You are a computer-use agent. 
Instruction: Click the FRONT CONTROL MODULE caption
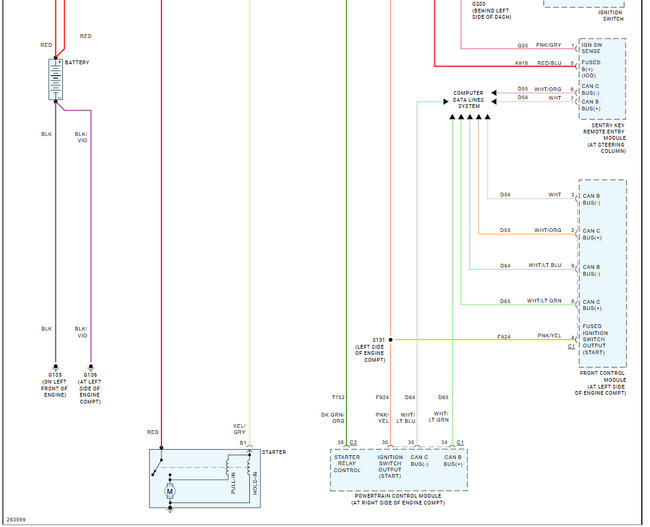coord(600,383)
